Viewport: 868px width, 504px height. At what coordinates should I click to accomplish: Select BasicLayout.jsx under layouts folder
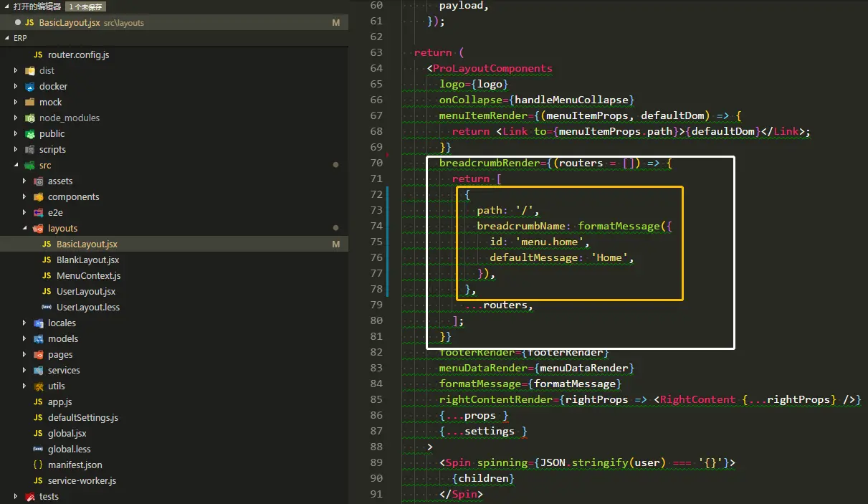(x=174, y=244)
